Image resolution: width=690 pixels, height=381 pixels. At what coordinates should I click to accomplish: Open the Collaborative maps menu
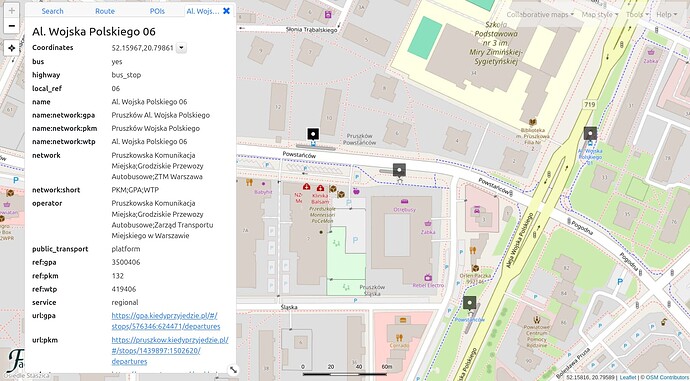(540, 15)
